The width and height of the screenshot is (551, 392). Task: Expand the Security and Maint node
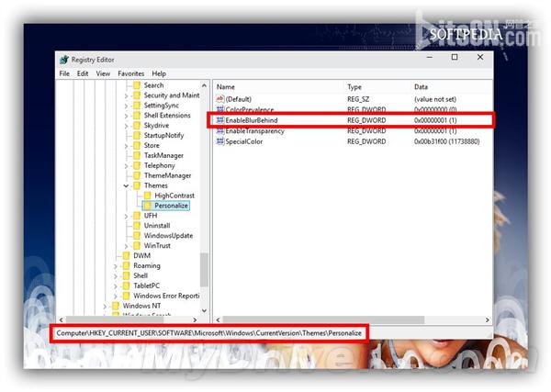click(126, 95)
